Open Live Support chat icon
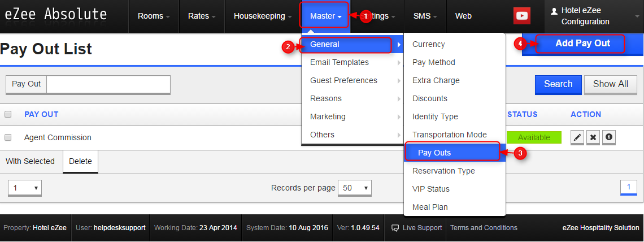 point(395,228)
